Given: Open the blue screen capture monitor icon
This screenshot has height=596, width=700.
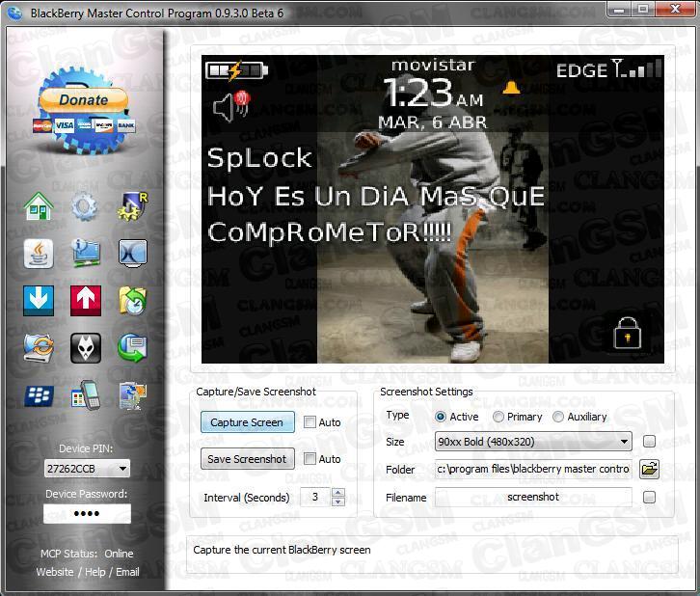Looking at the screenshot, I should tap(133, 253).
